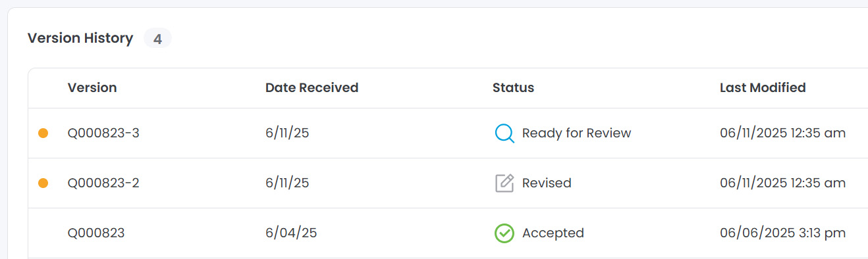Open version Q000823-2
Screen dimensions: 868x259
click(103, 183)
